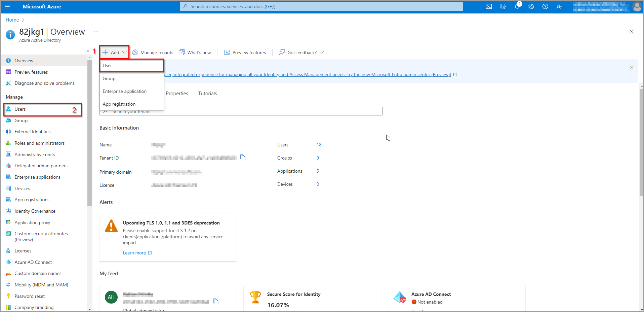
Task: Open Overview in the sidebar
Action: point(44,61)
